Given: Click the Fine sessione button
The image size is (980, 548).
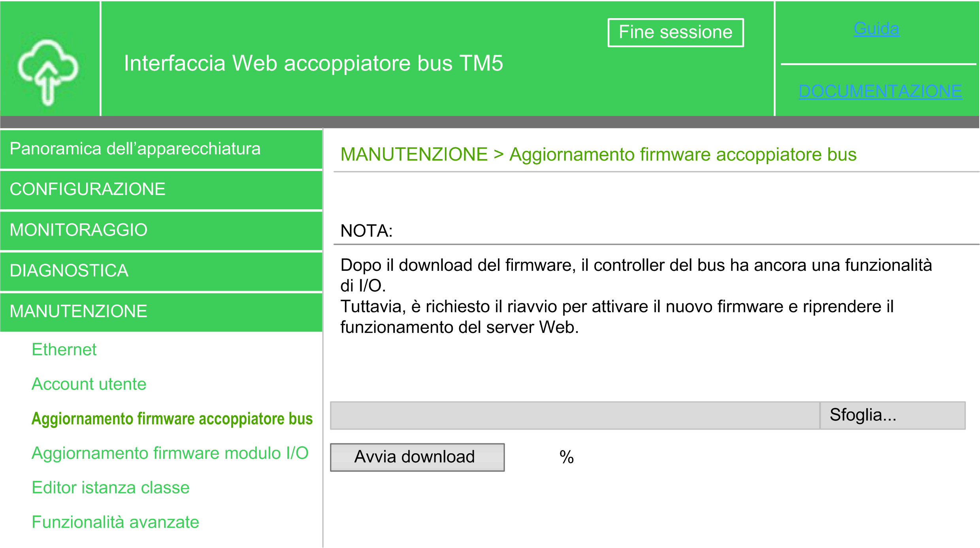Looking at the screenshot, I should (x=675, y=32).
